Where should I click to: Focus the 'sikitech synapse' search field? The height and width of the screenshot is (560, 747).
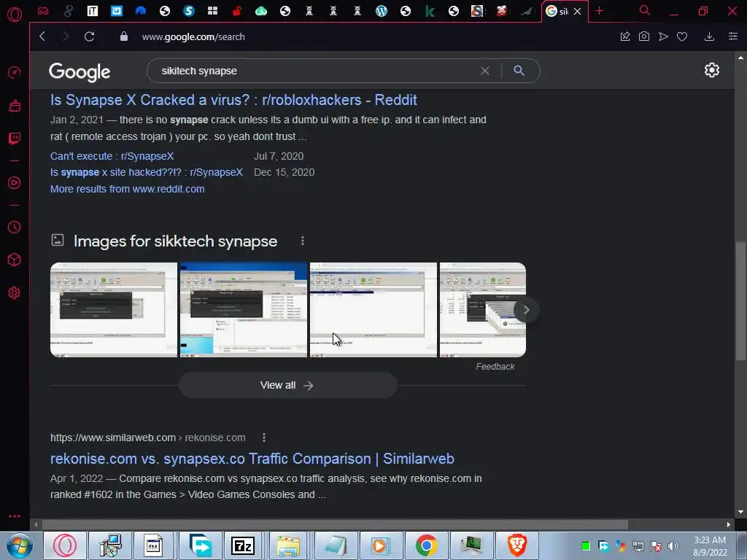pyautogui.click(x=314, y=71)
